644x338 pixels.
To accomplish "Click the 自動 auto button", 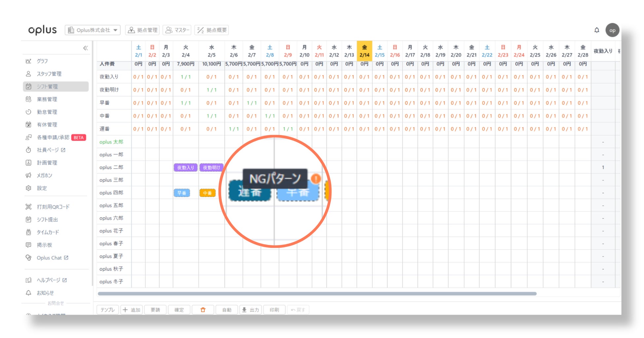I will click(x=227, y=310).
